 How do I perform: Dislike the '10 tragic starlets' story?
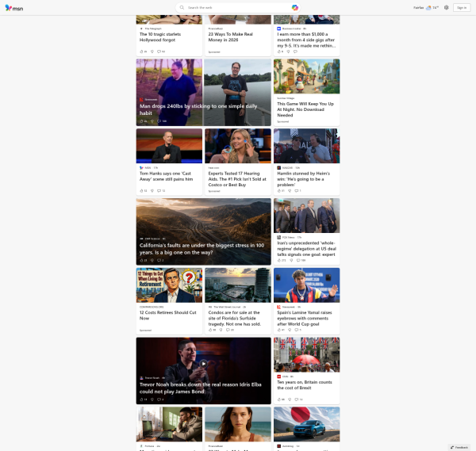point(152,52)
